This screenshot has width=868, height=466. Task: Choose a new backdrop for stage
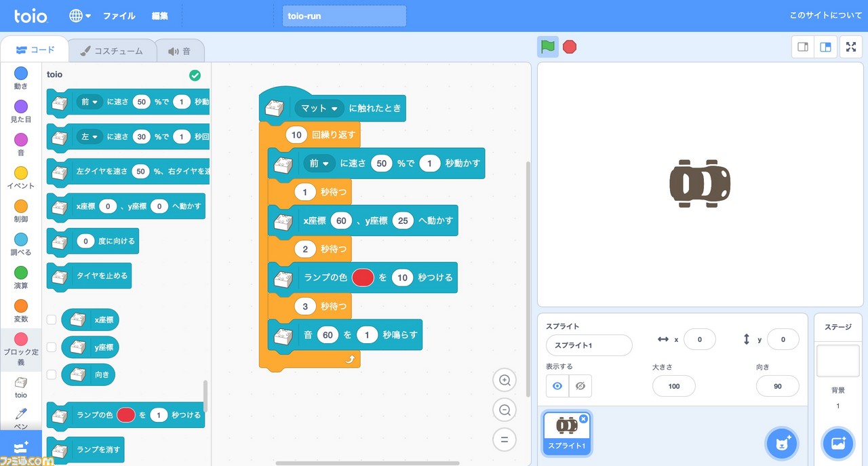point(837,443)
